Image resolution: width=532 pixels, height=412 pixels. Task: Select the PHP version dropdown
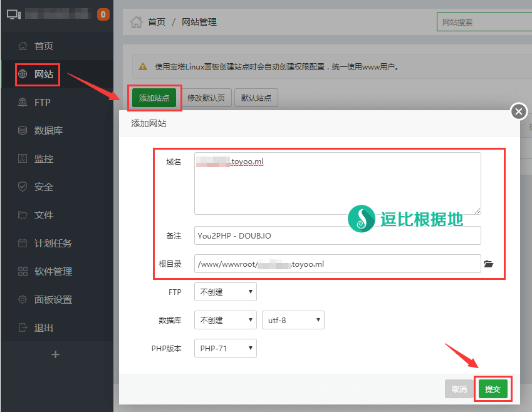pos(225,348)
